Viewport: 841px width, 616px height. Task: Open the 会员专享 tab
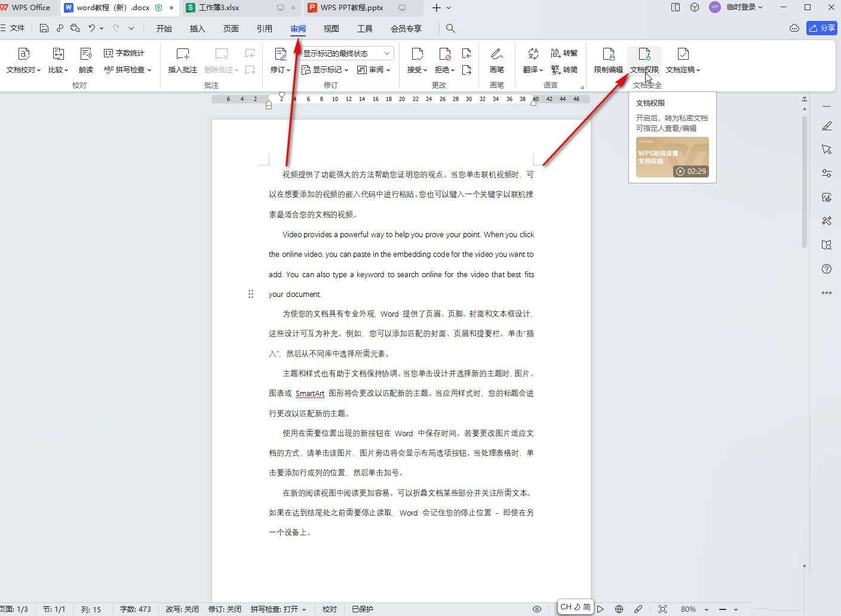click(x=406, y=29)
